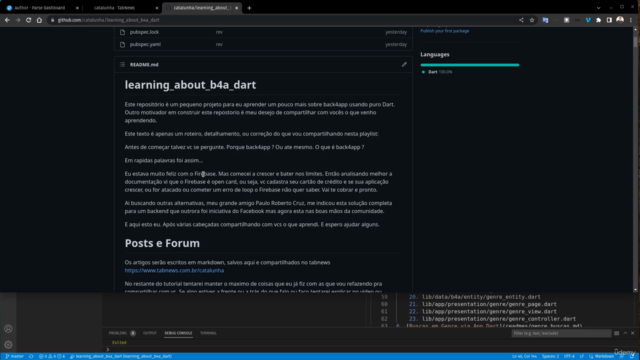Reload the GitHub page

(x=29, y=20)
